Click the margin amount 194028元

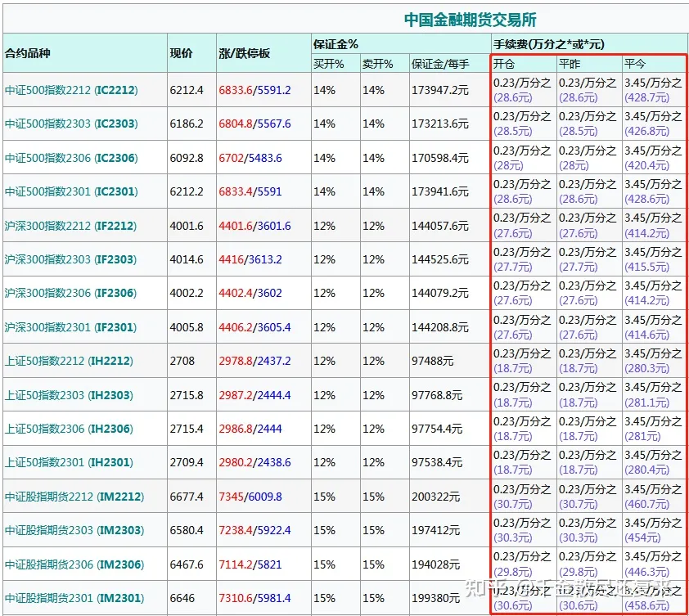435,564
